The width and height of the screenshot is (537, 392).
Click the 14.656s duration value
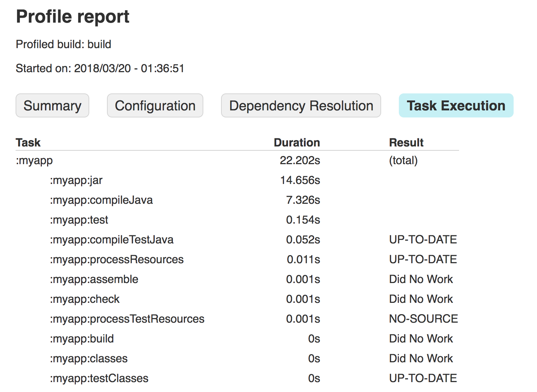[x=300, y=180]
